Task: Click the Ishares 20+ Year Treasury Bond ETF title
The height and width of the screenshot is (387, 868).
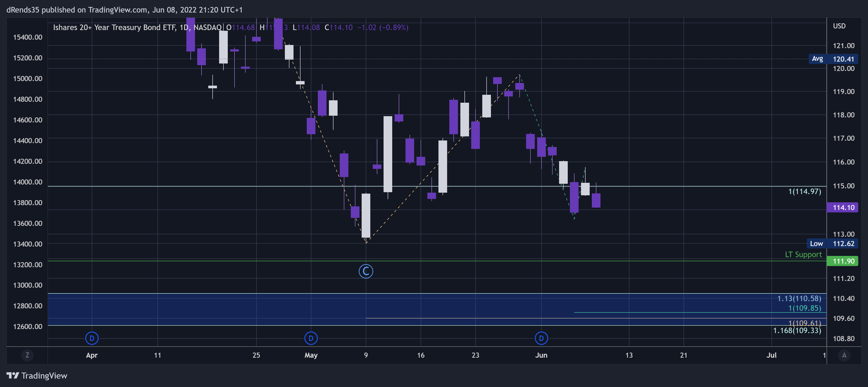Action: coord(115,27)
